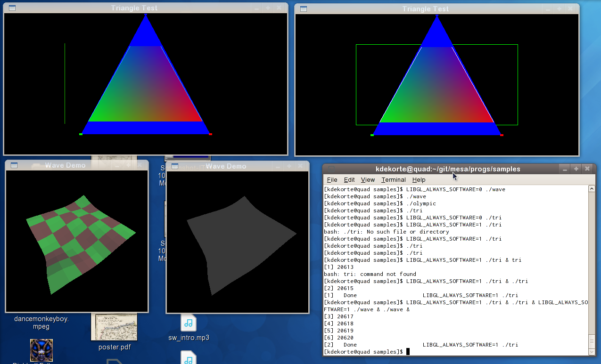Open window menu icon of checkered Wave Demo

tap(14, 165)
